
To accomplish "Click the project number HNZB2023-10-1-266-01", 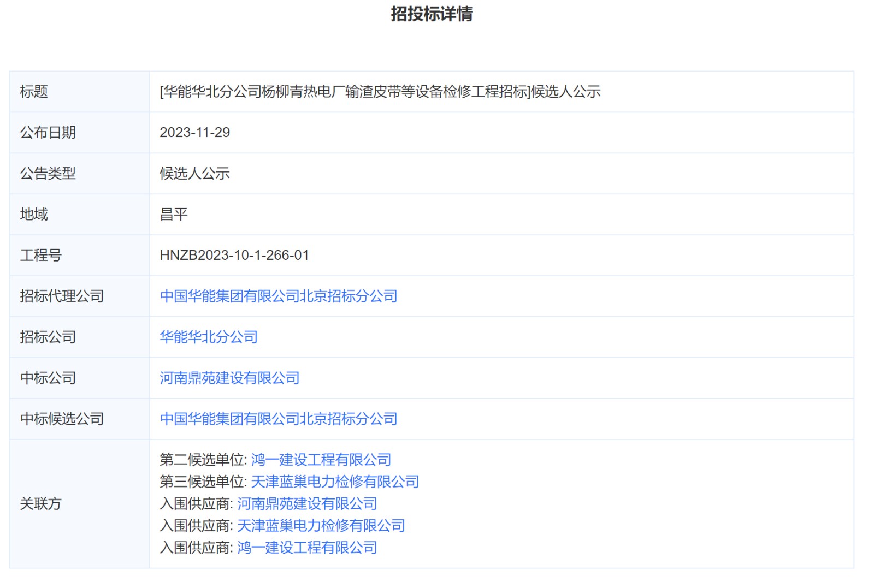I will [x=234, y=256].
